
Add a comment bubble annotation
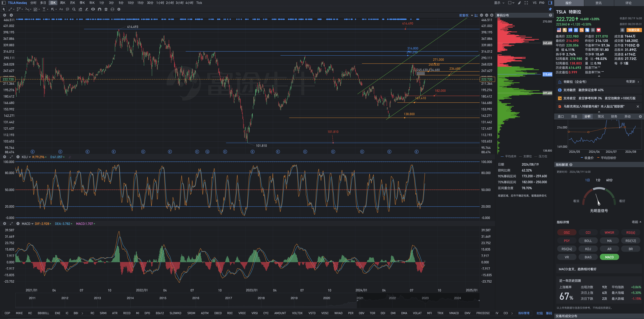coord(68,9)
